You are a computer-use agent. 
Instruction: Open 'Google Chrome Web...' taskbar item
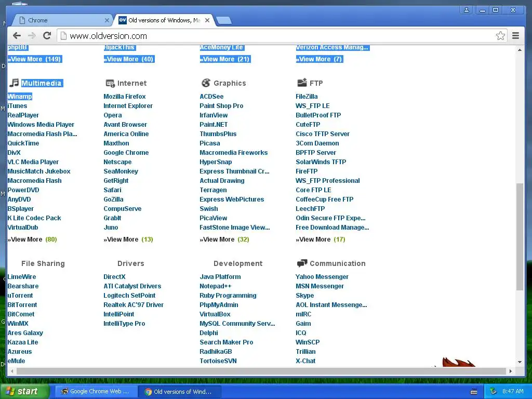coord(96,391)
